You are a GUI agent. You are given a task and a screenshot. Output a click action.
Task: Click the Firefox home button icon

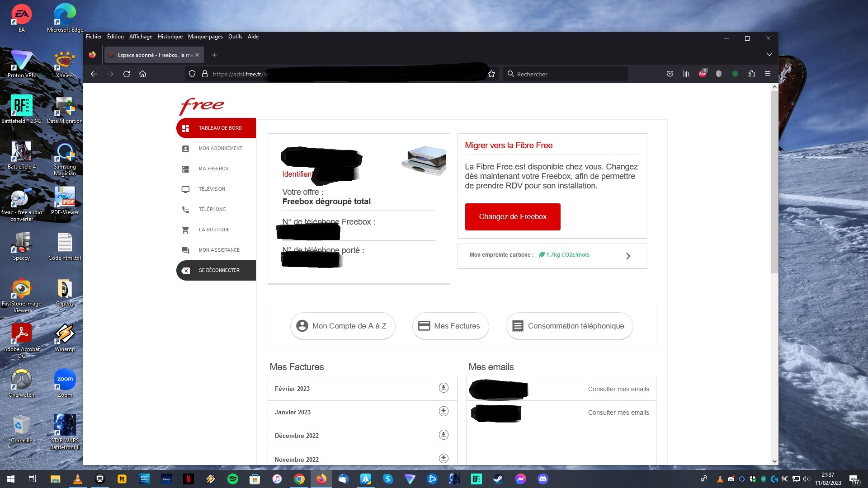(x=143, y=74)
